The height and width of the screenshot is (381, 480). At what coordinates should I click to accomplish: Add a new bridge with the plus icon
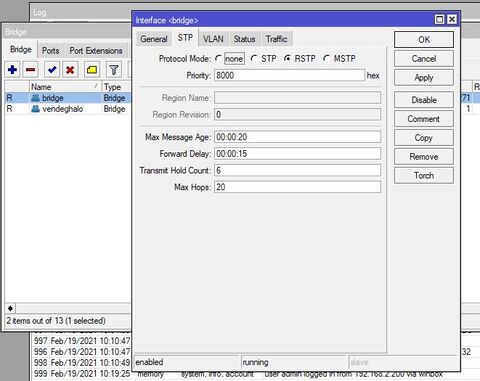click(x=13, y=70)
